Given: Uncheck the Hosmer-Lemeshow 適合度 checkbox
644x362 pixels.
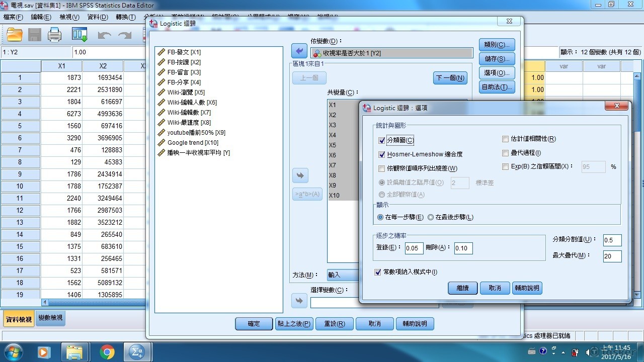Looking at the screenshot, I should pyautogui.click(x=382, y=154).
